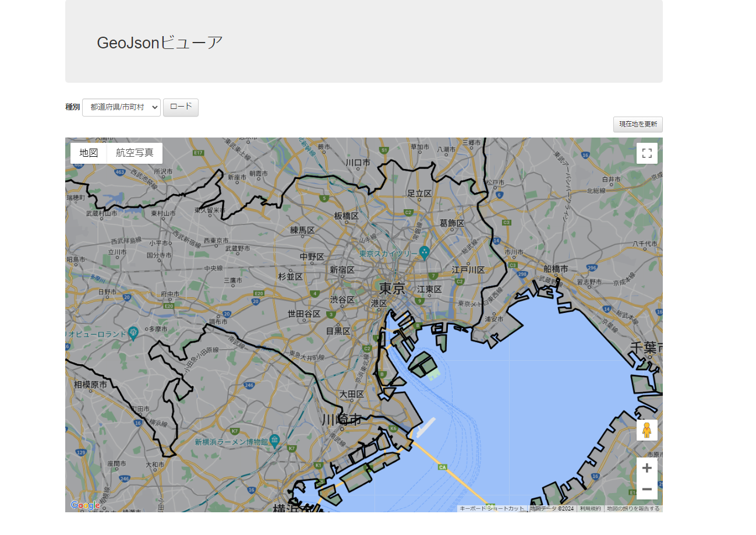
Task: Open キーボード ショートカット link
Action: click(492, 509)
